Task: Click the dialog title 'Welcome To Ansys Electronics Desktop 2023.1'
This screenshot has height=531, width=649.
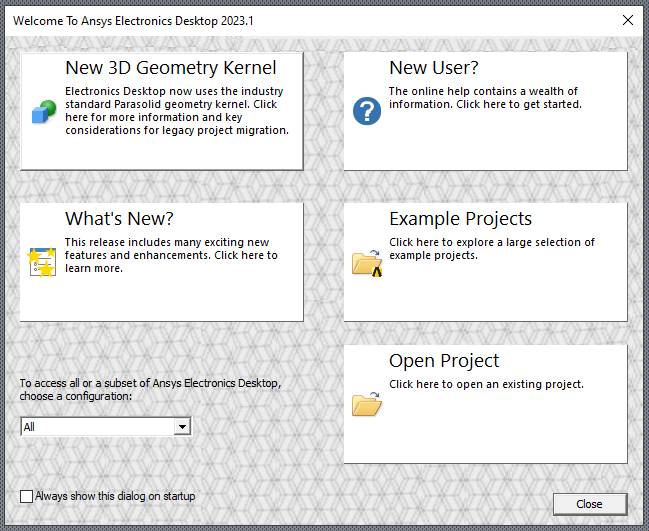Action: [x=133, y=20]
